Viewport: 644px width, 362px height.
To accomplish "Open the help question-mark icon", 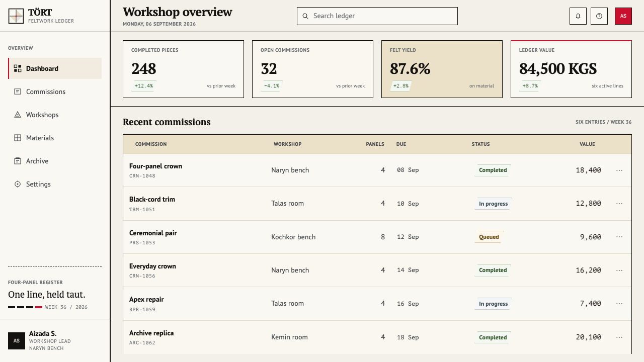I will tap(599, 16).
